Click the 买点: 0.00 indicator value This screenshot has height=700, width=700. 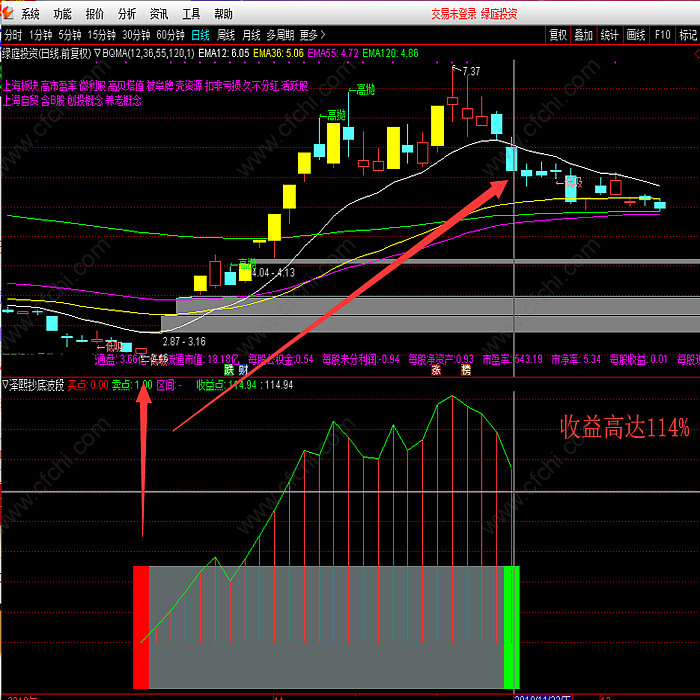(88, 385)
